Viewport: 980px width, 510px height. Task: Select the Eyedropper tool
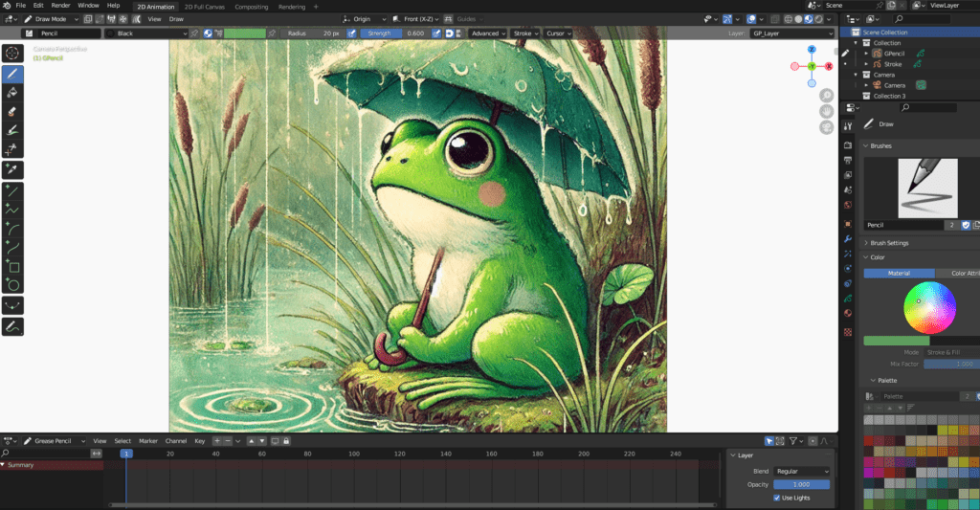pyautogui.click(x=13, y=170)
